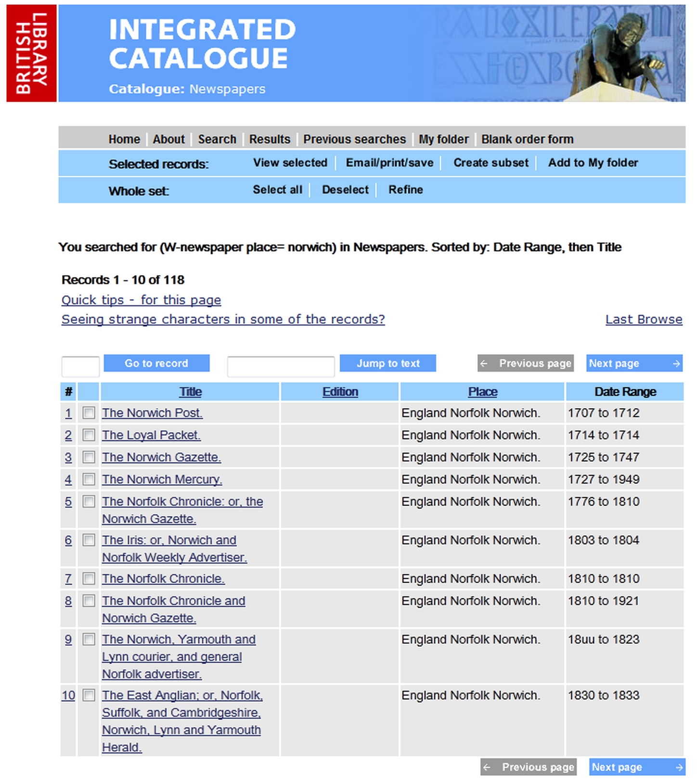Viewport: 697px width, 784px height.
Task: Tick checkbox for The Norwich Mercury
Action: (x=89, y=479)
